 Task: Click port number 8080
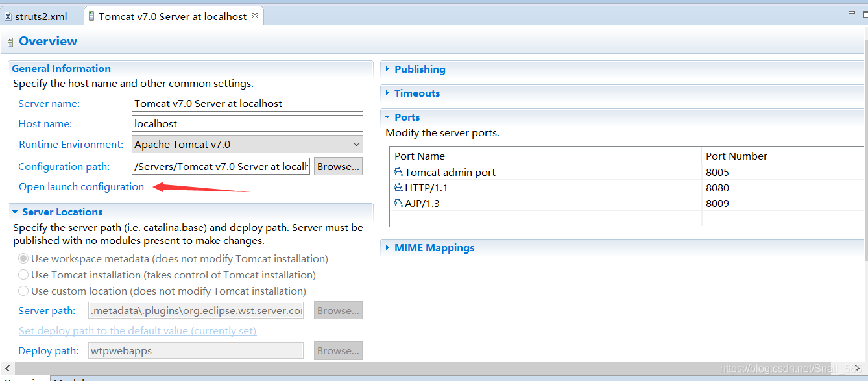click(717, 188)
